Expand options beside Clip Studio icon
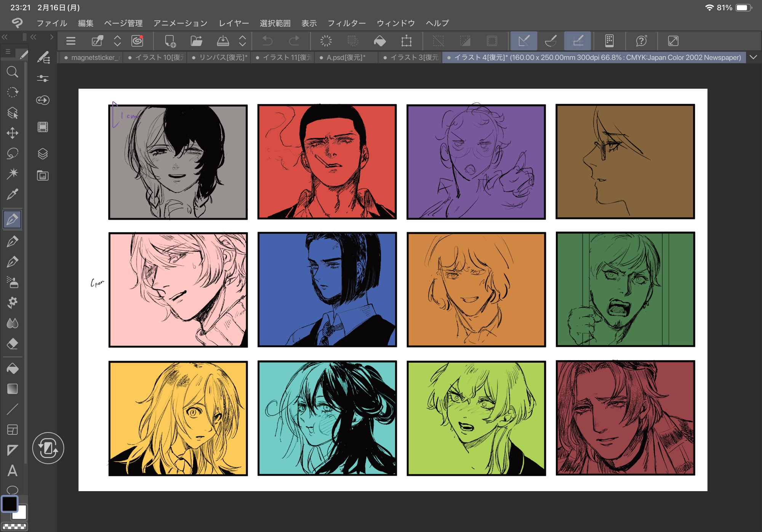The image size is (762, 532). [x=117, y=41]
